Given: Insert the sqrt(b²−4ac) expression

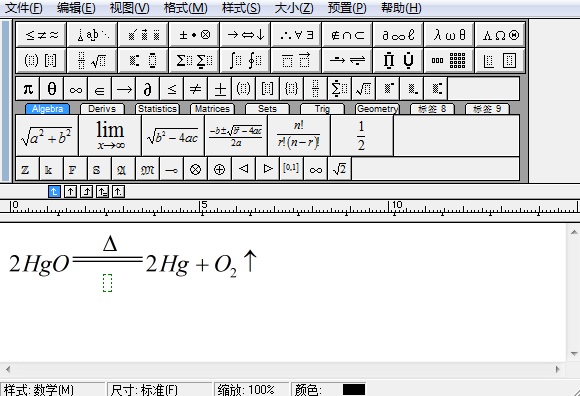Looking at the screenshot, I should (x=173, y=135).
